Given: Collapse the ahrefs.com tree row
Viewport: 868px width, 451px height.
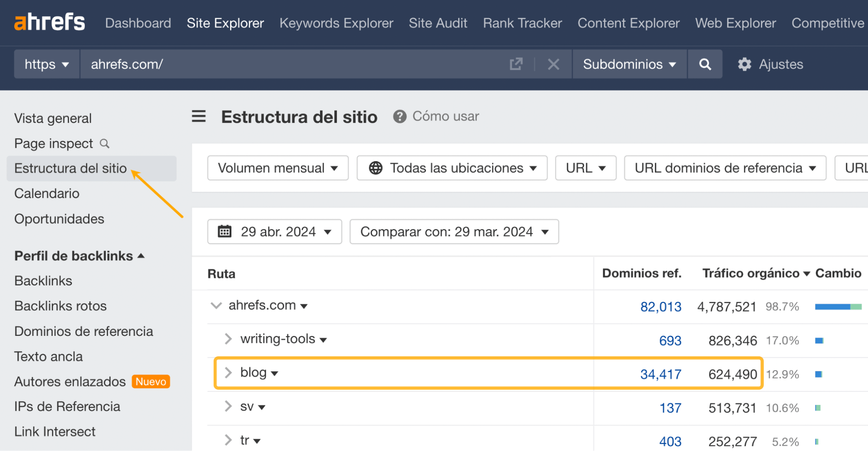Looking at the screenshot, I should click(x=215, y=305).
